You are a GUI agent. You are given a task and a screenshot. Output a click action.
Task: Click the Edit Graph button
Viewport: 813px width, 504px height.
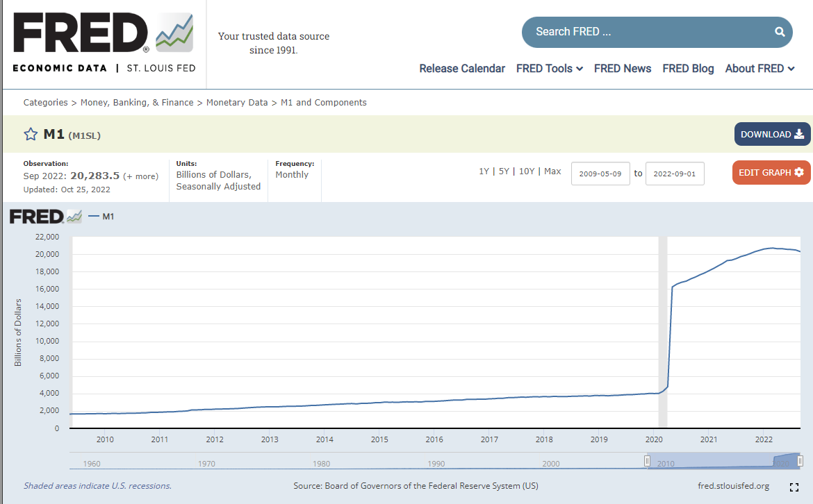pos(771,172)
